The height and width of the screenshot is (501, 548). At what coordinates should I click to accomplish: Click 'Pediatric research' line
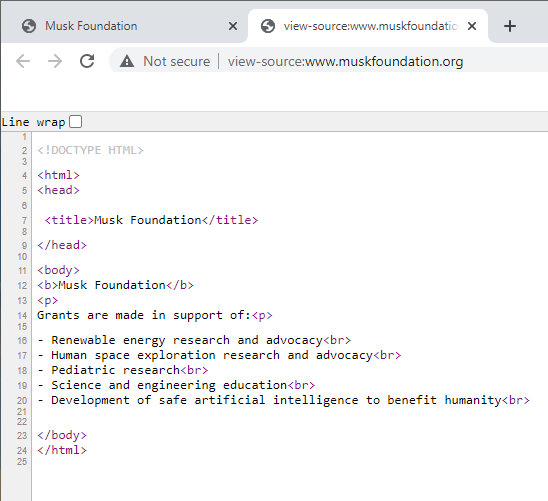click(123, 370)
